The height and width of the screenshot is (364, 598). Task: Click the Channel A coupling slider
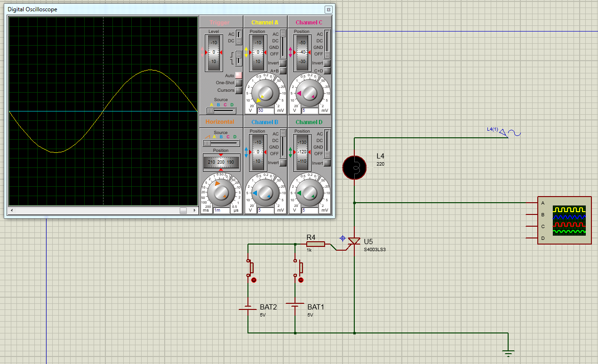(283, 44)
